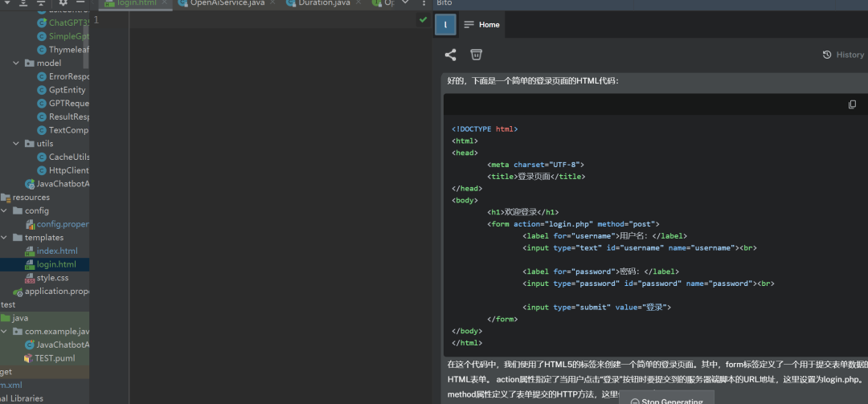Click the expand all tree icon
This screenshot has width=868, height=404.
point(23,2)
